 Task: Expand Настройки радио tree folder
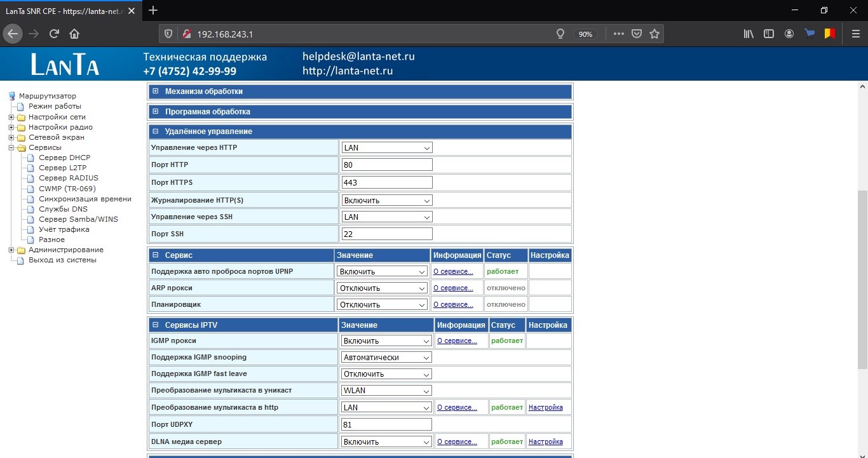tap(11, 127)
